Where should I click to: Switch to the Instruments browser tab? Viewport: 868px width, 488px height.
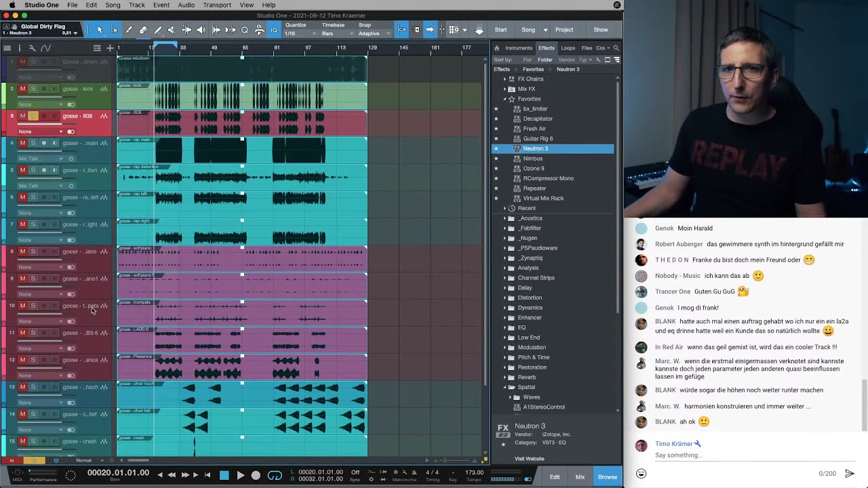(519, 48)
